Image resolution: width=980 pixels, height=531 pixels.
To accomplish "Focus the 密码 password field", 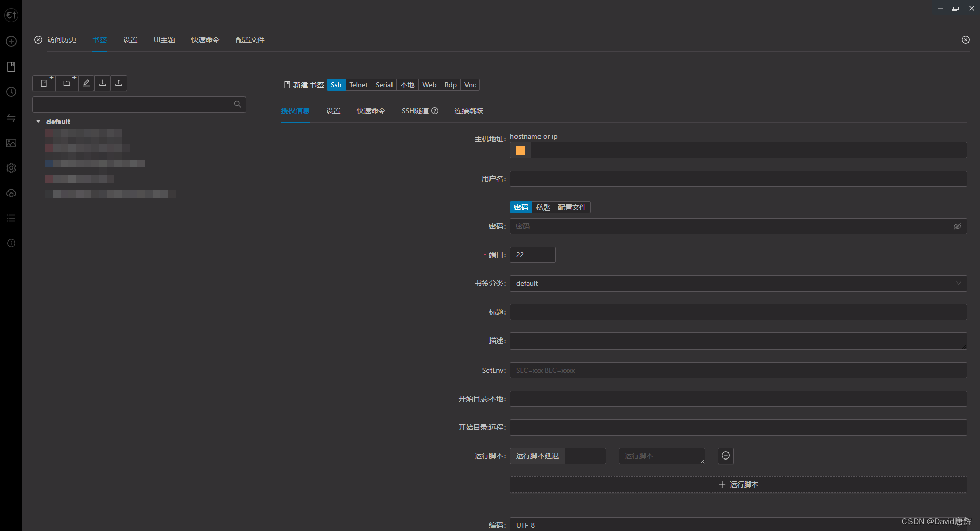I will [738, 226].
